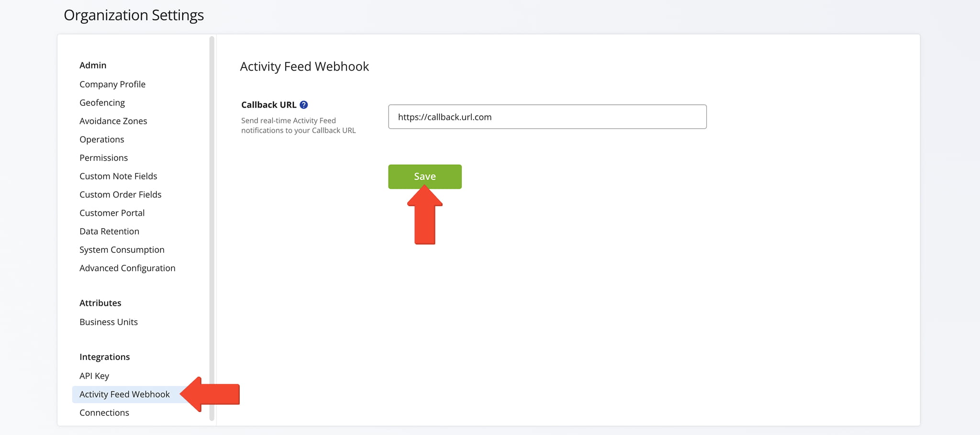Viewport: 980px width, 435px height.
Task: Open System Consumption page
Action: coord(122,250)
